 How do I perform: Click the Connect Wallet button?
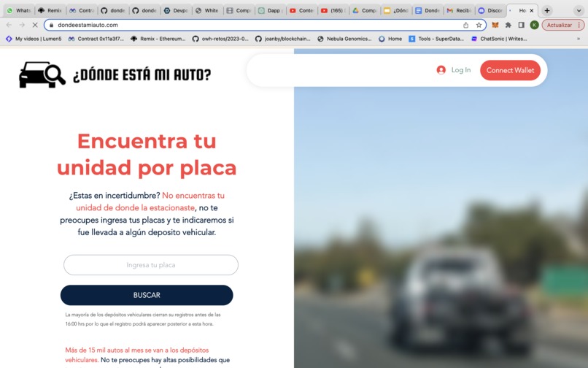point(510,70)
